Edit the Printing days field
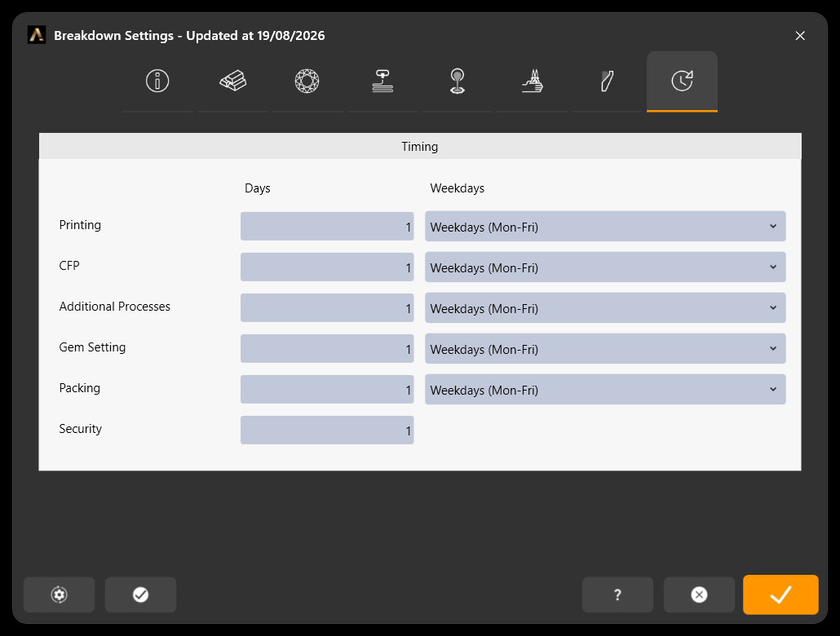Viewport: 840px width, 636px height. point(327,227)
